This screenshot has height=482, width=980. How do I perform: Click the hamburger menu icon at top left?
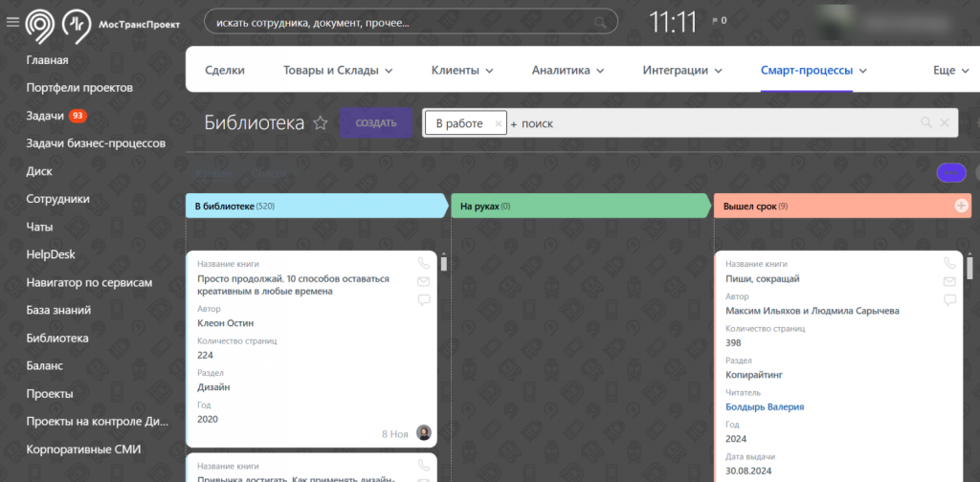pos(12,21)
